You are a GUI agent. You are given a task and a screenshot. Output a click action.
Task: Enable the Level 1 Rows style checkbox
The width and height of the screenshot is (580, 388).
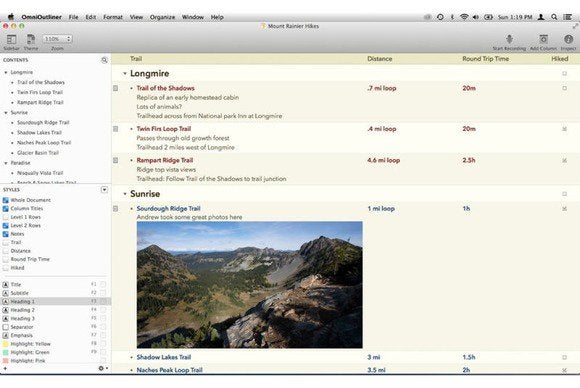click(x=6, y=217)
